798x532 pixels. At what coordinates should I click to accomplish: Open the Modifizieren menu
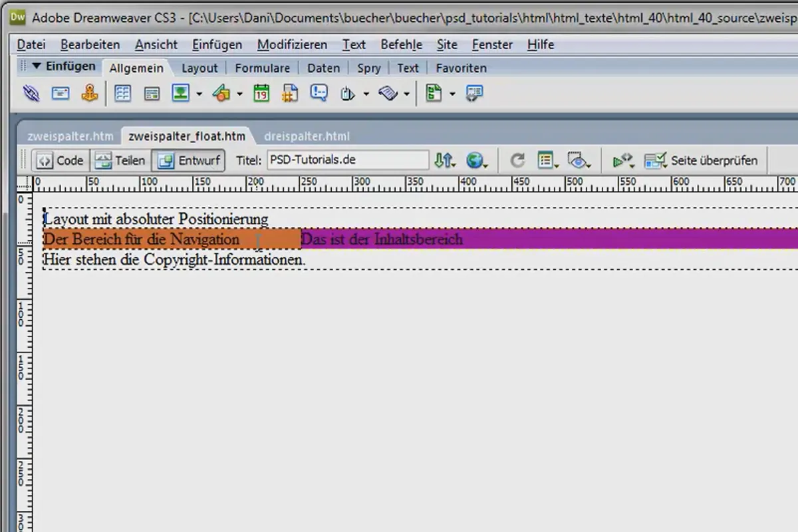292,45
